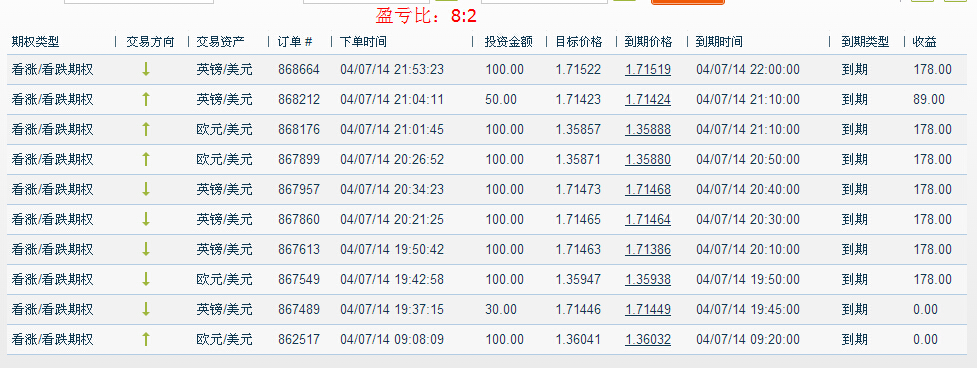The width and height of the screenshot is (977, 368).
Task: Open expiry price link 1.71386
Action: (x=648, y=250)
